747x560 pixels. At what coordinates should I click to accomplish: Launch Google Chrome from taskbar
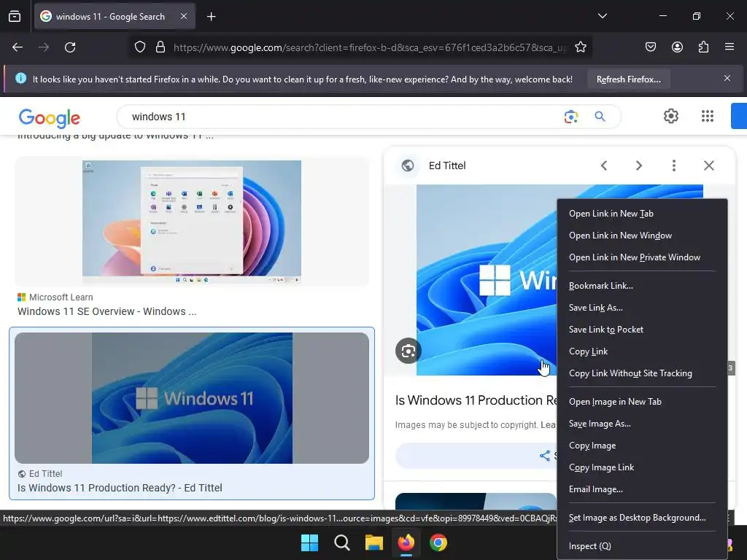(438, 542)
